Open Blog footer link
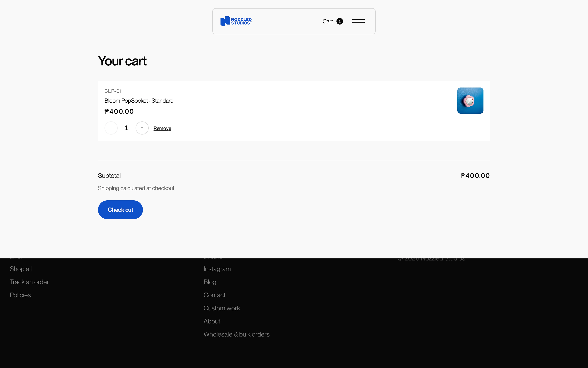The width and height of the screenshot is (588, 368). coord(210,282)
